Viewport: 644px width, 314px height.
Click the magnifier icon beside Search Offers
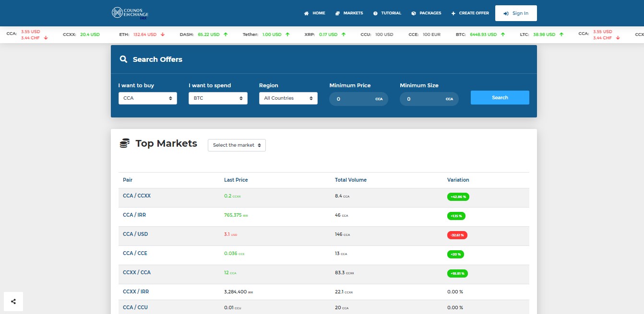tap(123, 59)
